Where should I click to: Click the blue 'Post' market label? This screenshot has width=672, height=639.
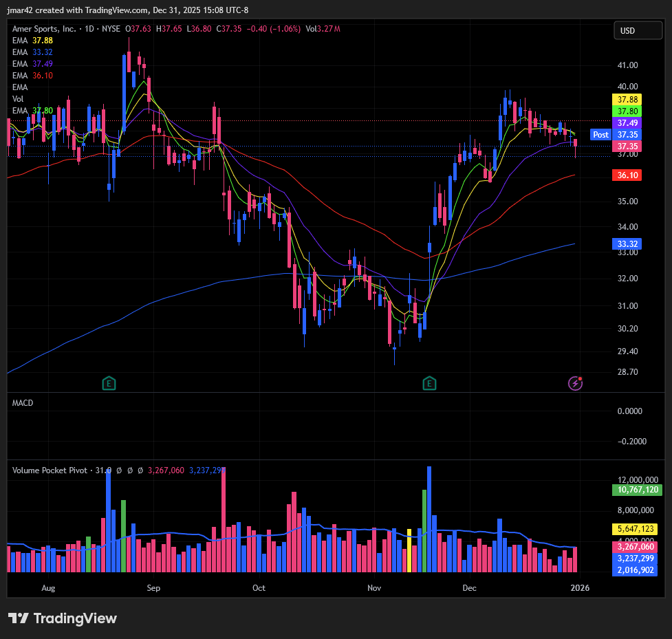pyautogui.click(x=600, y=135)
